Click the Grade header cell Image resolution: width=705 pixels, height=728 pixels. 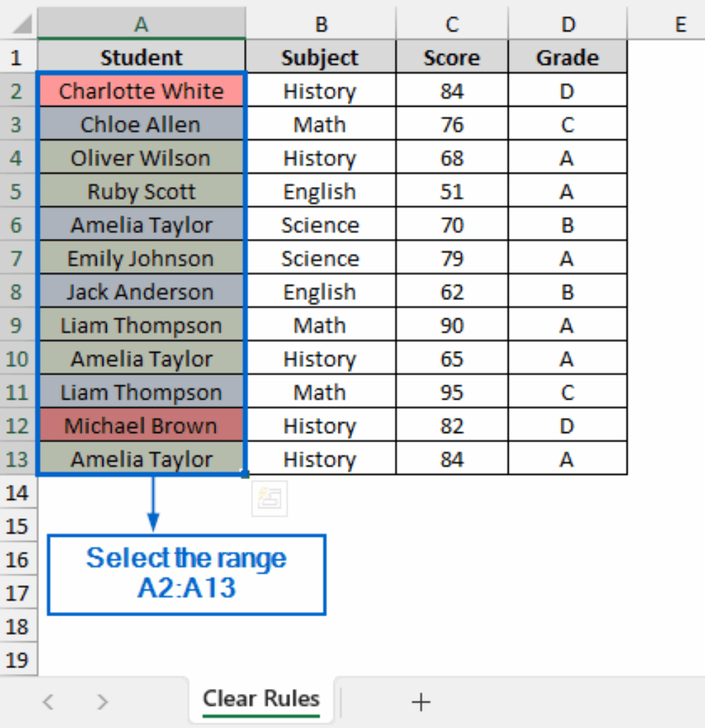[567, 57]
